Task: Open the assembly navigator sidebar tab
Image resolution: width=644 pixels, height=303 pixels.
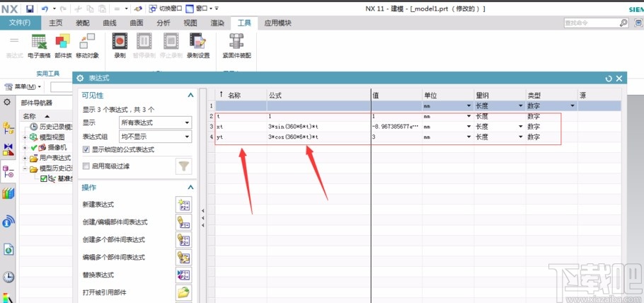Action: pos(8,127)
